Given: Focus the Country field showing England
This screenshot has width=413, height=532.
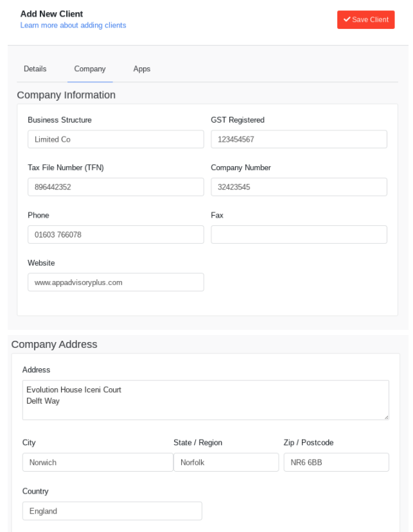Looking at the screenshot, I should [x=112, y=511].
